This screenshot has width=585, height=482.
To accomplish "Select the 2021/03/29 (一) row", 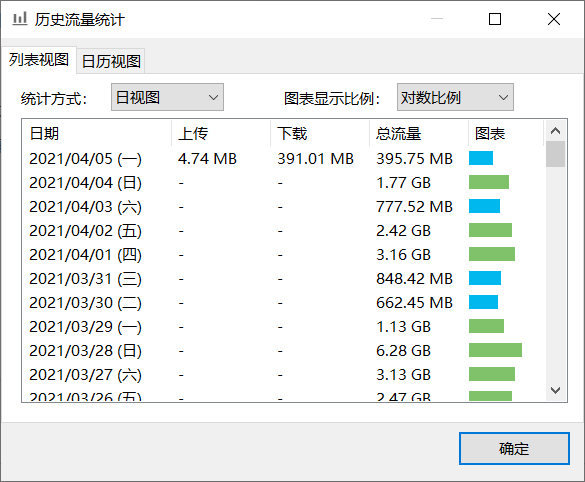I will (x=284, y=326).
